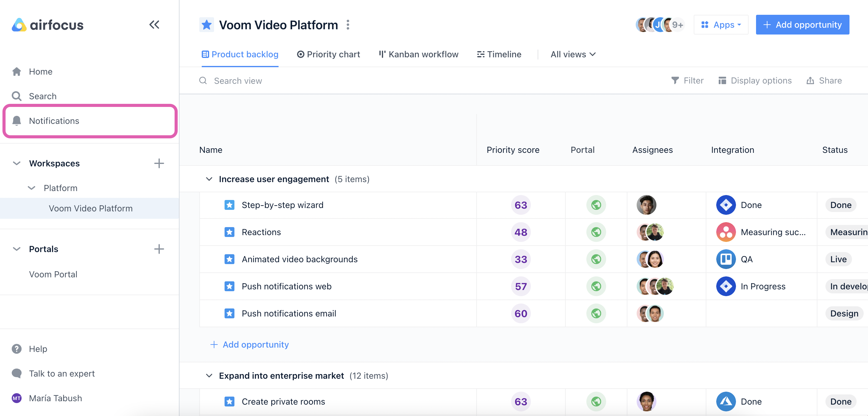Open the Push notifications email item
Viewport: 868px width, 416px height.
tap(289, 314)
